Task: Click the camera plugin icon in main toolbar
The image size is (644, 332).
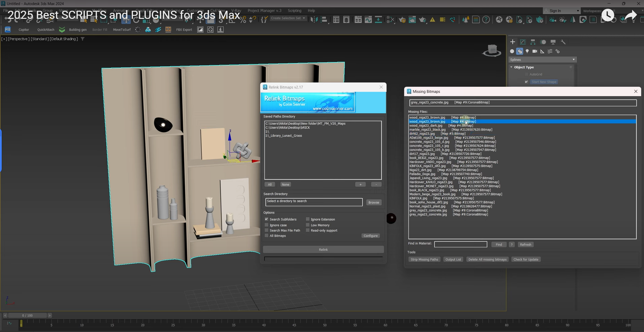Action: [x=552, y=20]
